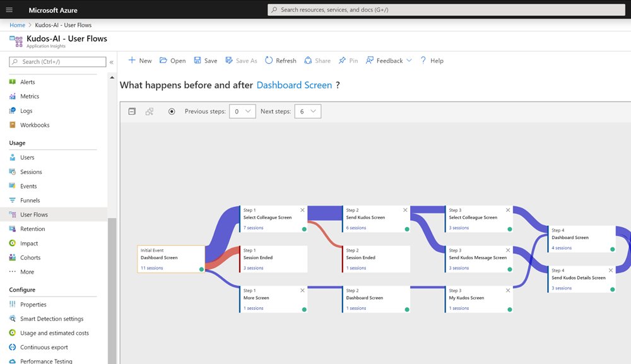
Task: Open the Previous steps dropdown
Action: coord(242,112)
